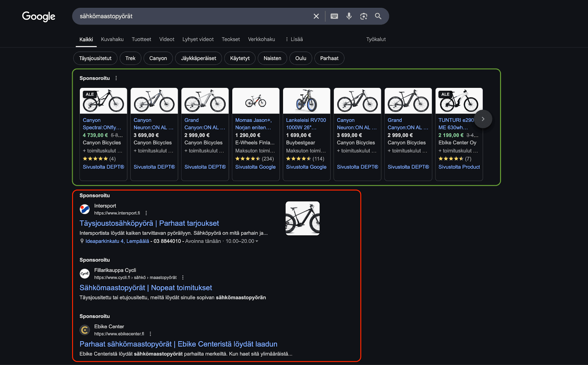Viewport: 588px width, 365px height.
Task: Click Sivustolta Google under Momas Jason+ card
Action: coord(255,167)
